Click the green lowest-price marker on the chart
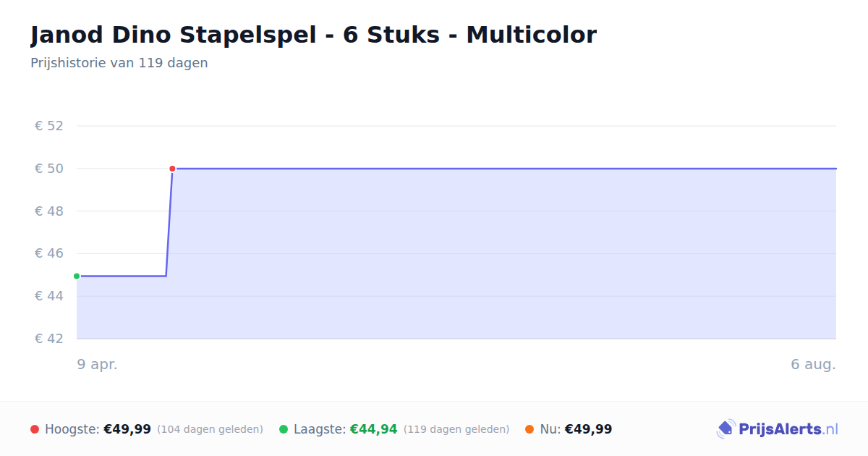 click(x=77, y=276)
